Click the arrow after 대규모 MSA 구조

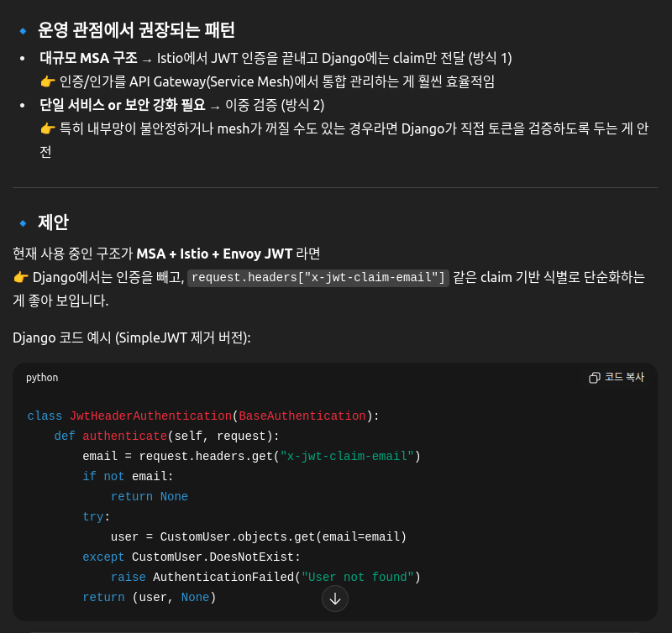click(147, 59)
